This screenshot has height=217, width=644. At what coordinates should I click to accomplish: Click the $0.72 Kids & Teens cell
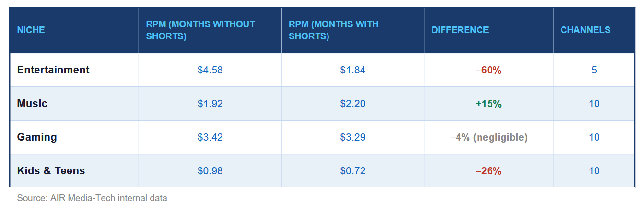353,171
